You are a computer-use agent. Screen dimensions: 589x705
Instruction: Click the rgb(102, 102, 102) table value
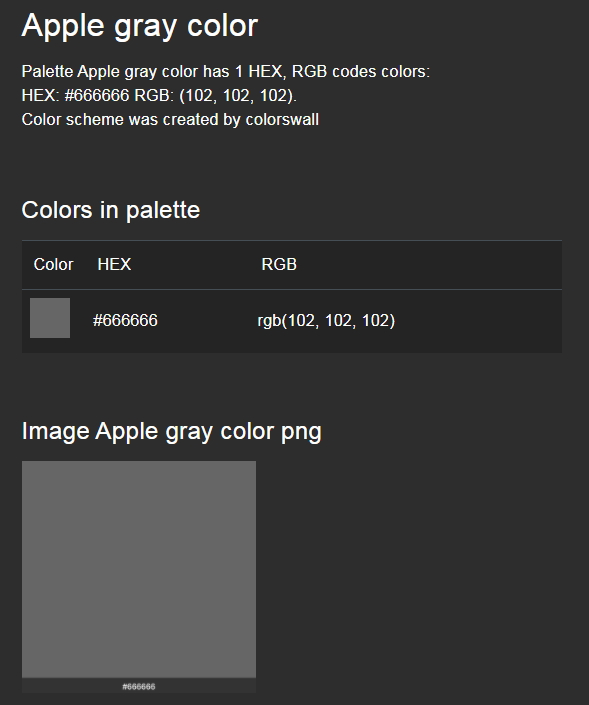[x=326, y=321]
